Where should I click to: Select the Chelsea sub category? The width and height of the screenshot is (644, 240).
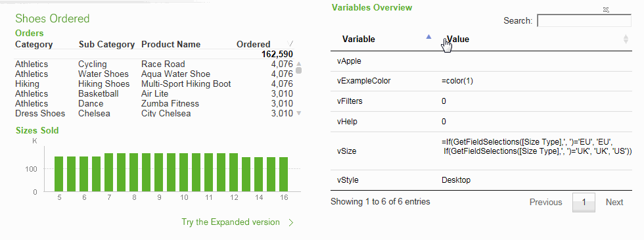94,113
